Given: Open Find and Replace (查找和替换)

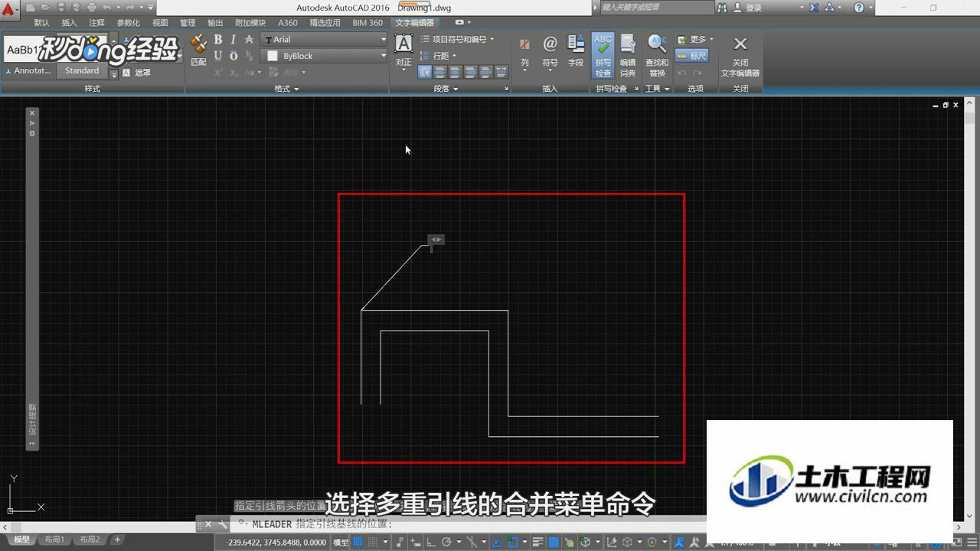Looking at the screenshot, I should coord(657,55).
